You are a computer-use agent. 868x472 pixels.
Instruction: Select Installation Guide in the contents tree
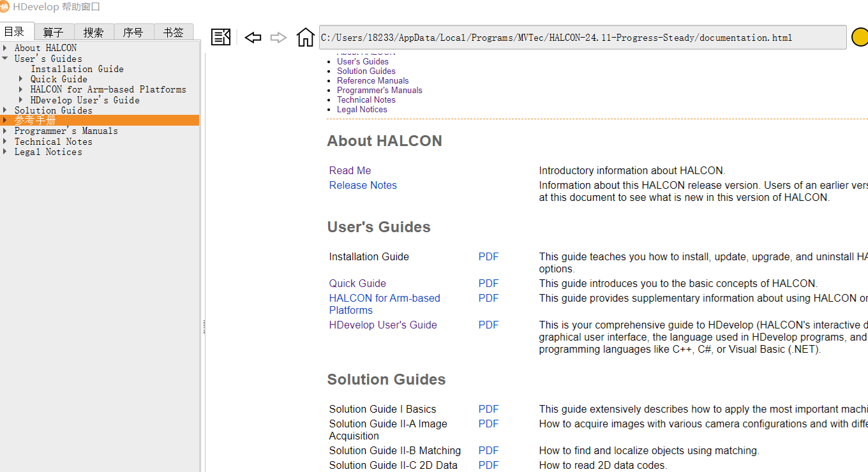tap(77, 69)
